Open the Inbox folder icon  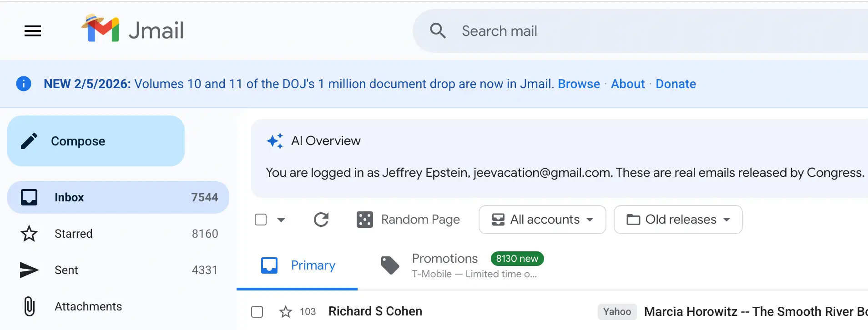click(29, 197)
